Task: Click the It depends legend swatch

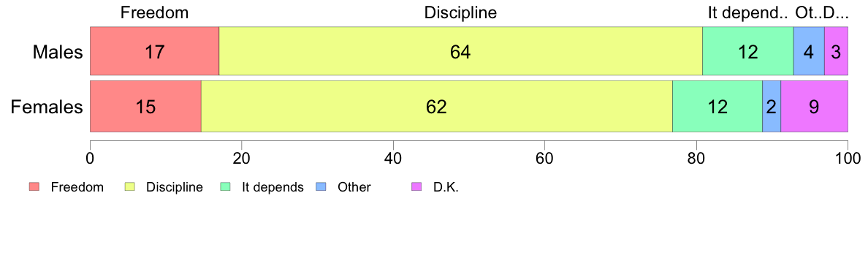Action: tap(225, 187)
